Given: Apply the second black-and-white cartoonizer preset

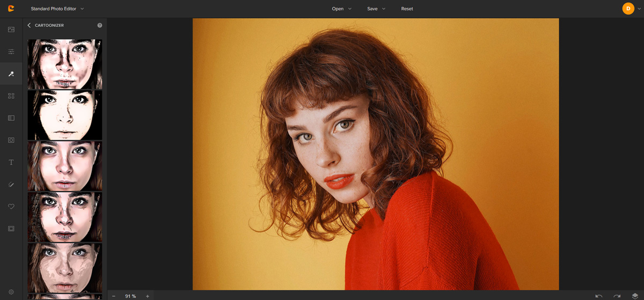Looking at the screenshot, I should pyautogui.click(x=65, y=115).
